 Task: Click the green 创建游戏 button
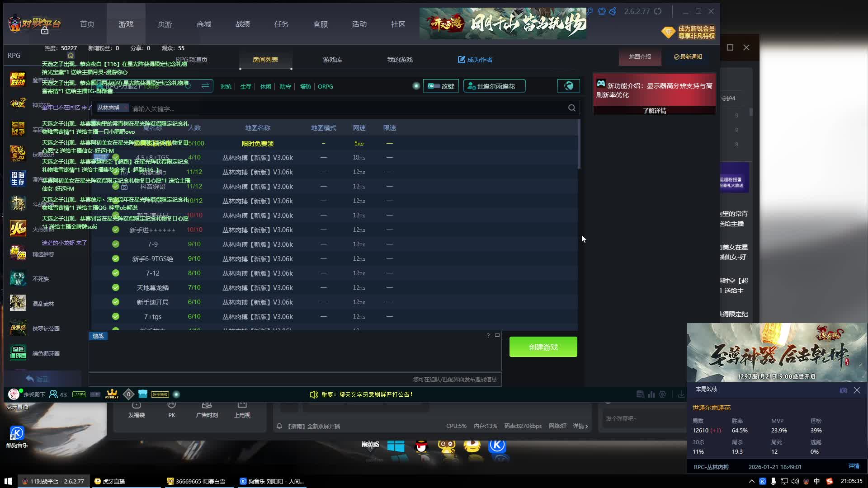[x=543, y=347]
